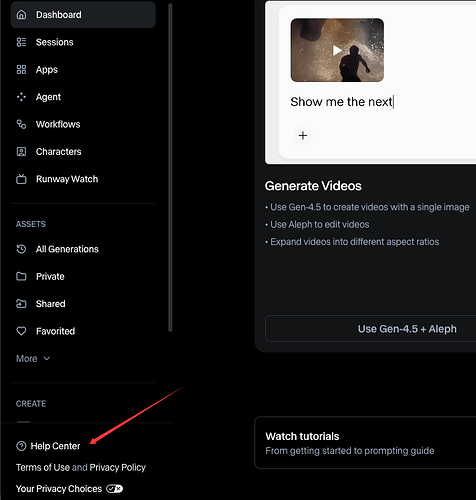
Task: Click the Generate Videos heading
Action: pyautogui.click(x=313, y=186)
